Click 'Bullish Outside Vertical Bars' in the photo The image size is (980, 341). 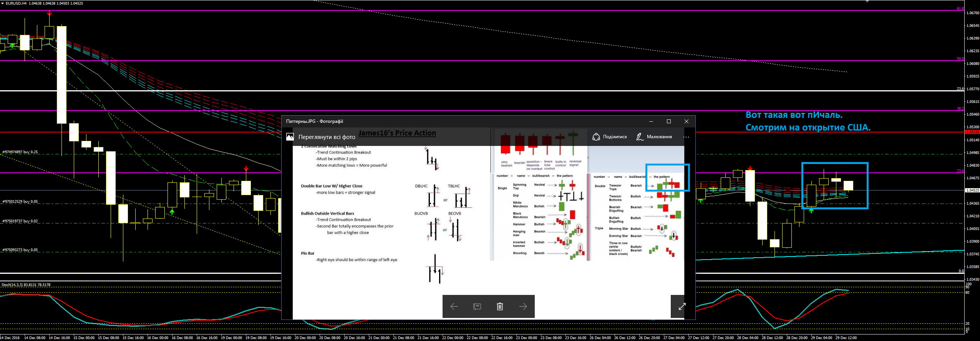(x=327, y=214)
